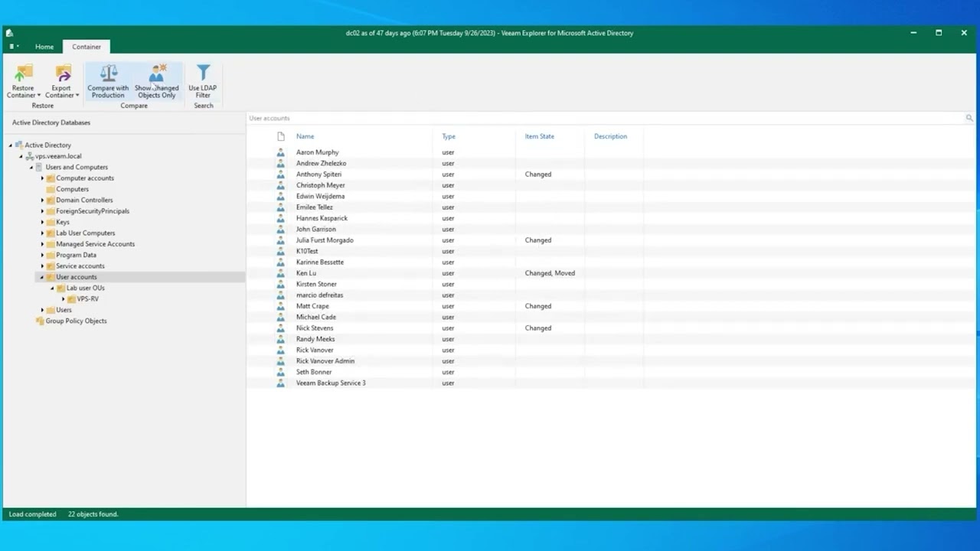Open the Export Container dropdown arrow
Viewport: 980px width, 551px height.
pos(77,96)
